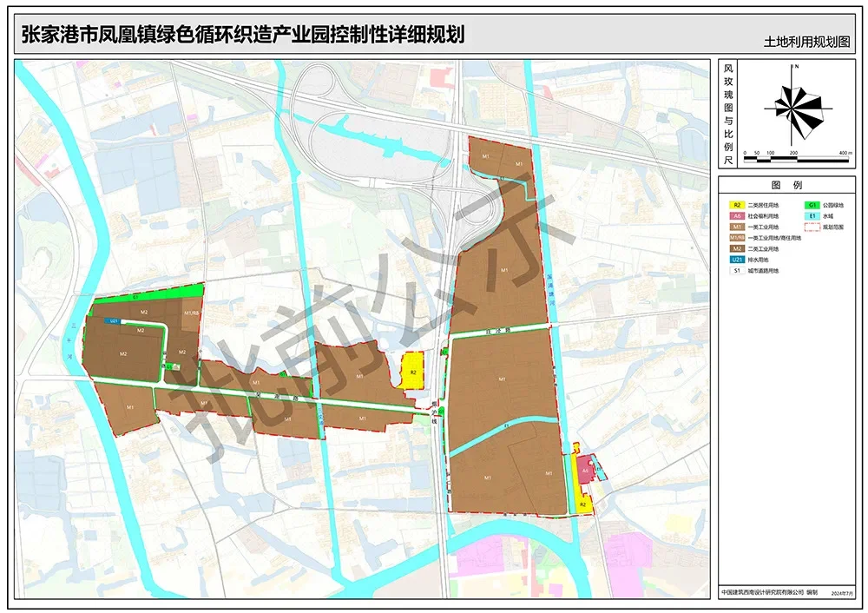Click the yellow R2 parcel near map center
Viewport: 868px width, 613px height.
tap(412, 371)
